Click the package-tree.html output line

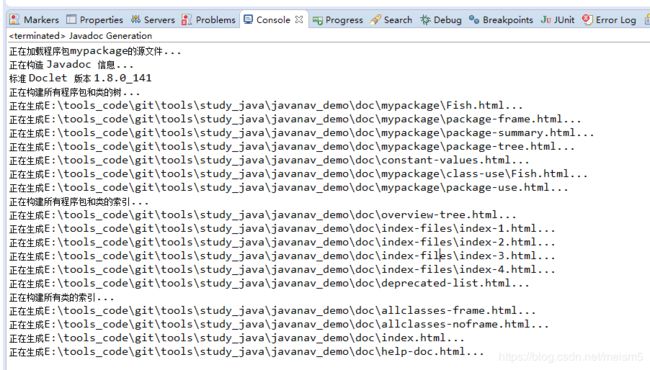tap(292, 147)
